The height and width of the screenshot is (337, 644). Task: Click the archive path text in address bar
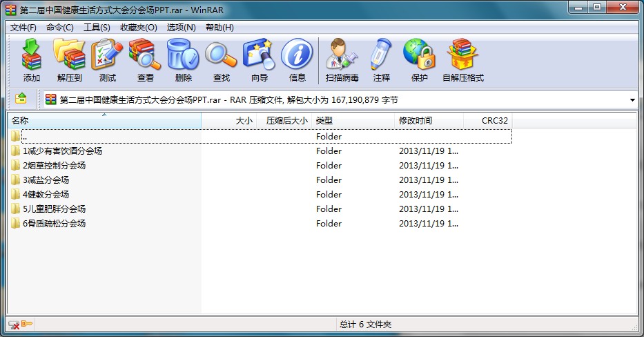pos(228,100)
